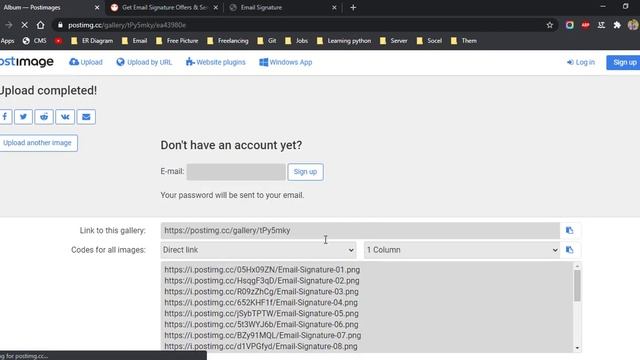Open the Git bookmark folder
The height and width of the screenshot is (360, 640).
(267, 41)
